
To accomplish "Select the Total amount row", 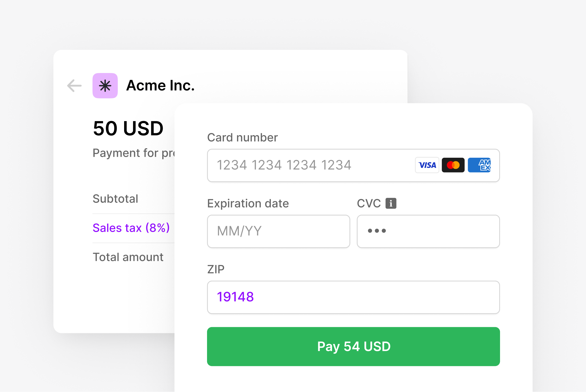I will coord(128,257).
